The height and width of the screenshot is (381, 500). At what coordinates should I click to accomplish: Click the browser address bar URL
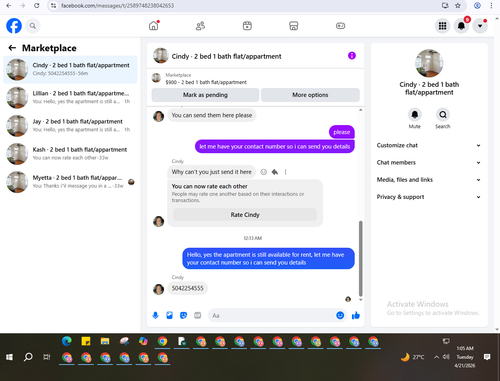pos(117,6)
